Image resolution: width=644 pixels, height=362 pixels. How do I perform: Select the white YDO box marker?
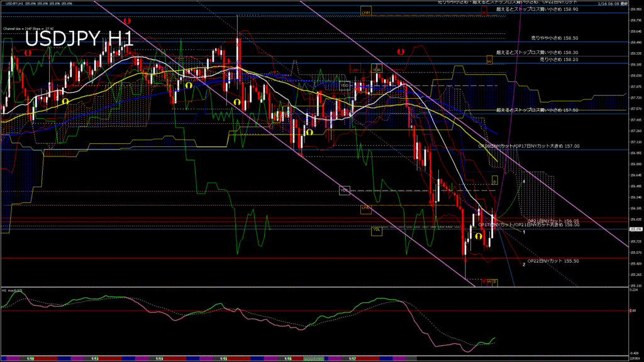click(x=344, y=84)
